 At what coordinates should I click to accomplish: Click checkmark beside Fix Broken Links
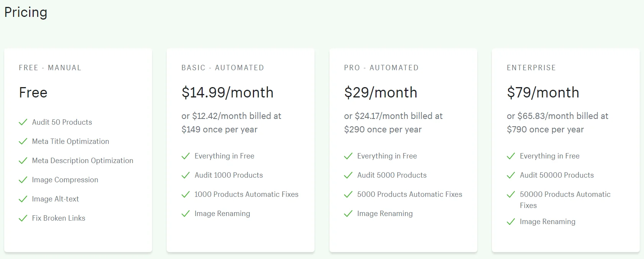23,218
